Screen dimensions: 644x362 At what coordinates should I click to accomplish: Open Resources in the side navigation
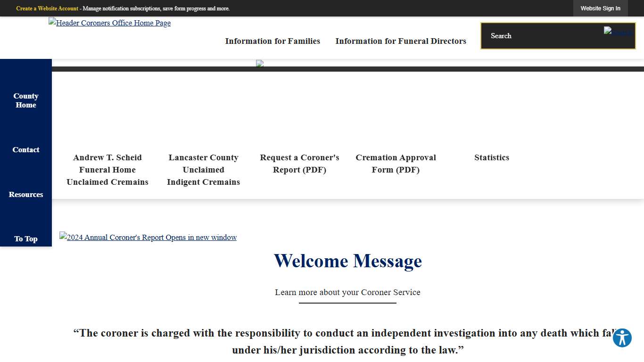click(x=26, y=195)
